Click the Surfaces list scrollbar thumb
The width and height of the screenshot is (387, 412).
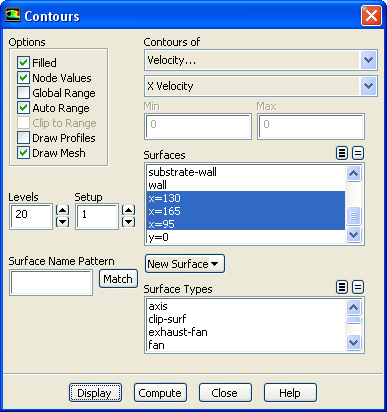click(353, 216)
